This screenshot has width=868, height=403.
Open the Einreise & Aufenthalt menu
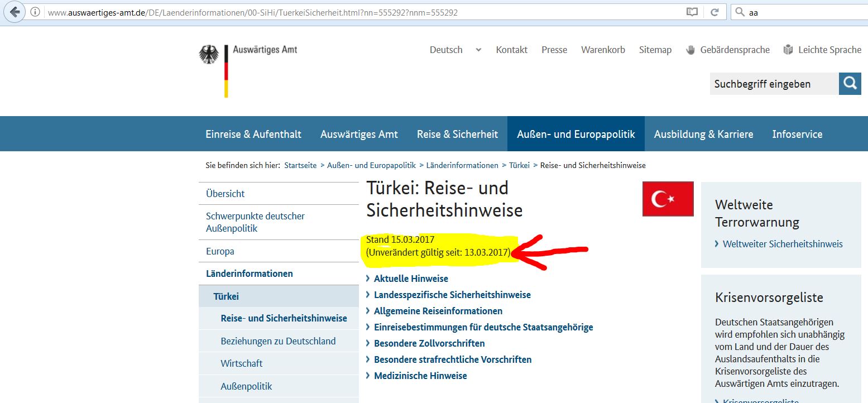(253, 134)
